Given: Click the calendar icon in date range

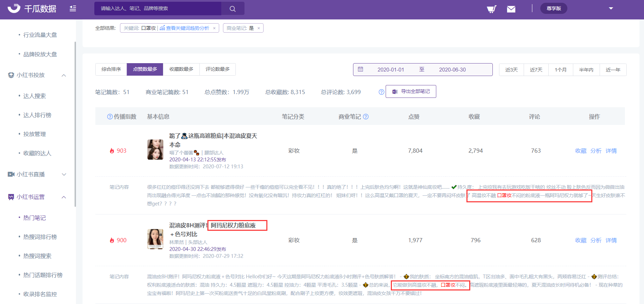Looking at the screenshot, I should [360, 69].
